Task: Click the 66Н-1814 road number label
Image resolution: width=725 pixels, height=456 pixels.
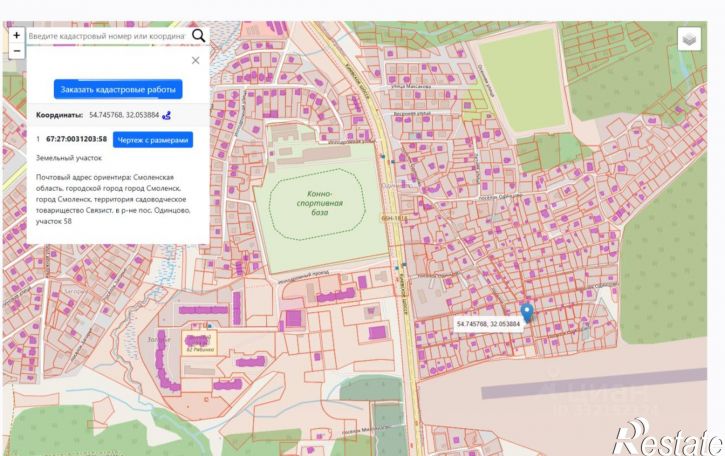Action: coord(394,217)
